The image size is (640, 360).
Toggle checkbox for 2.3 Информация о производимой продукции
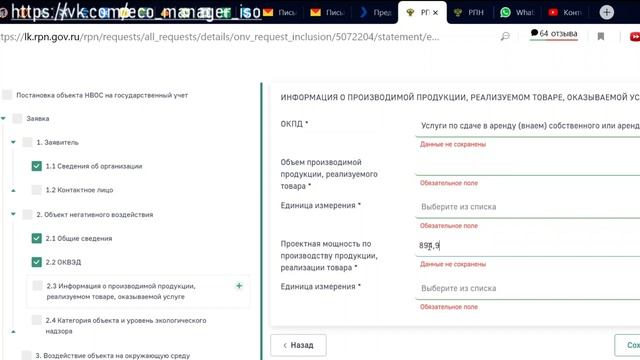pyautogui.click(x=37, y=285)
